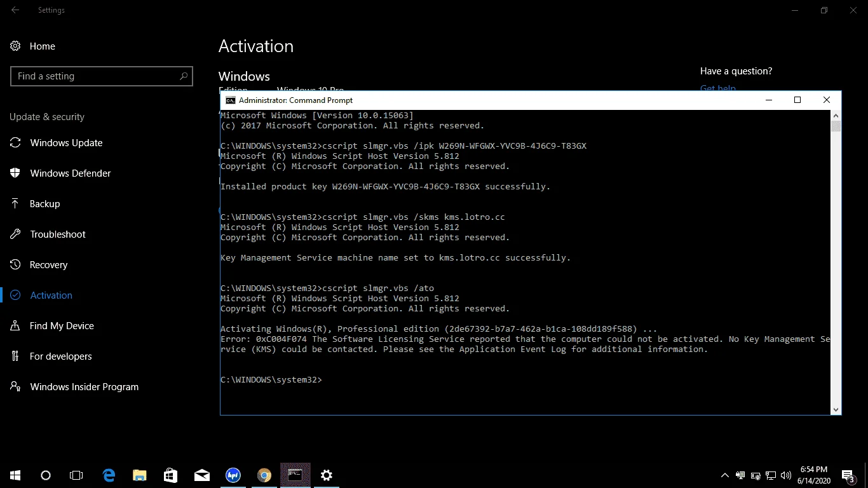Click the Administrator: Command Prompt title text
Viewport: 868px width, 488px height.
point(295,100)
